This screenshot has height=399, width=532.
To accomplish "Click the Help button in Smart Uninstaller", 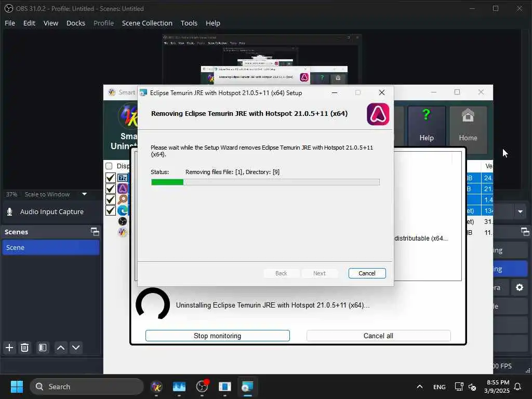I will click(427, 125).
